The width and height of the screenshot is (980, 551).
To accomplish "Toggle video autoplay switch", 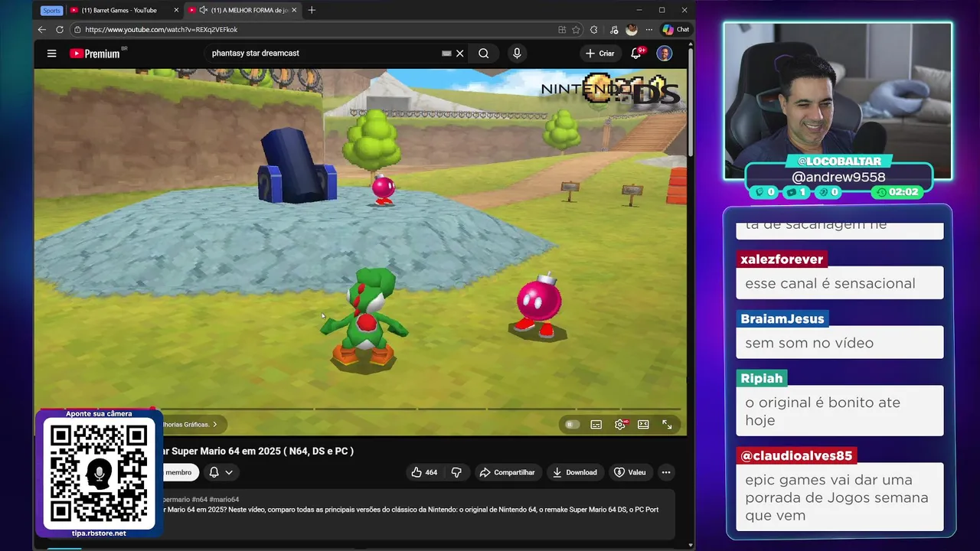I will [572, 425].
